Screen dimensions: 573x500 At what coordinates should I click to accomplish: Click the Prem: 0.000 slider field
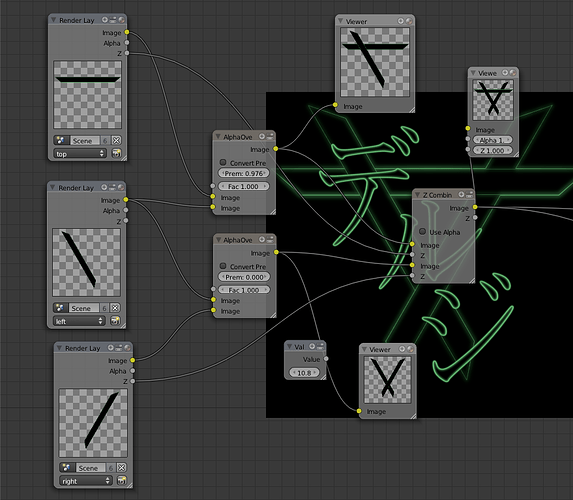pyautogui.click(x=244, y=277)
